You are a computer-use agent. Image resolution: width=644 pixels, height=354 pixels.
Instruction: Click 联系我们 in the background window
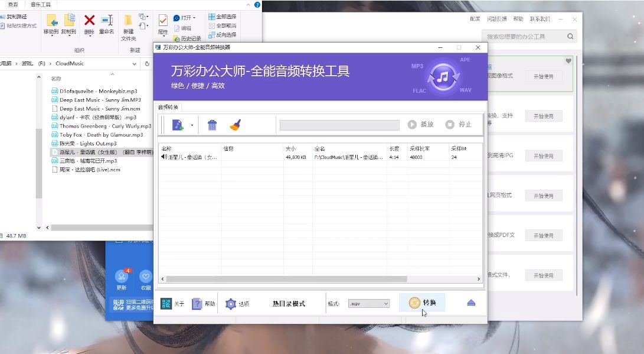[540, 19]
